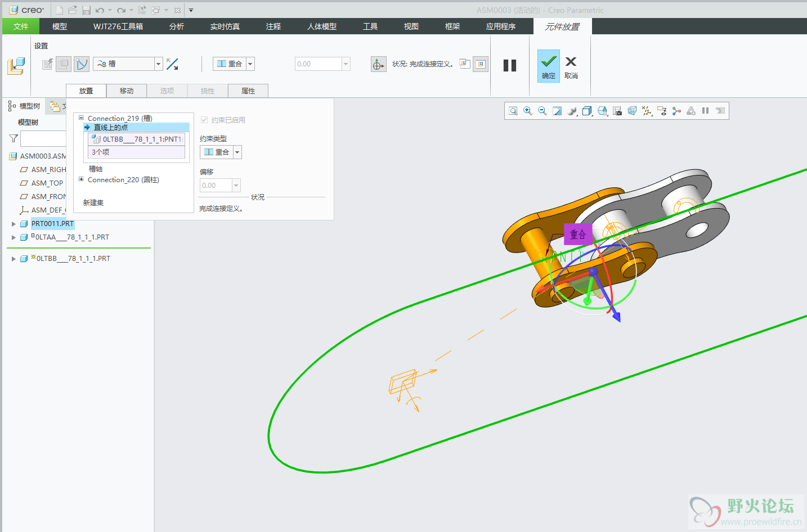The height and width of the screenshot is (532, 807).
Task: Open the 模型 ribbon tab
Action: point(60,26)
